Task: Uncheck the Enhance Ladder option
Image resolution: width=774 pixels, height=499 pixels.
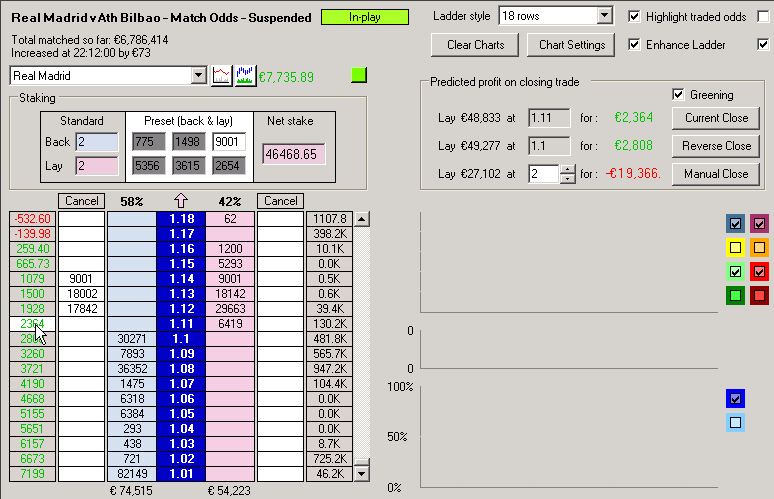Action: click(634, 45)
